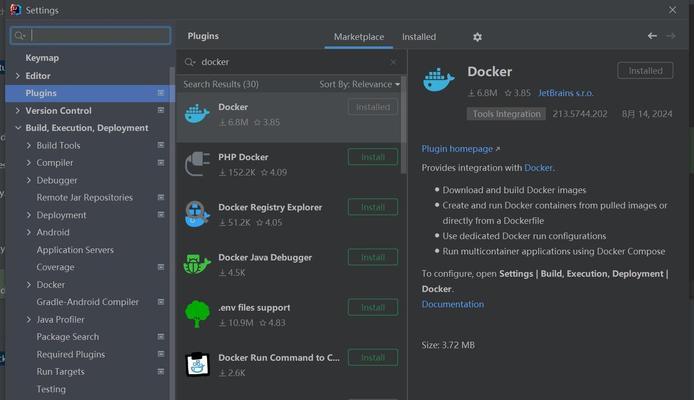Expand the Android node
The width and height of the screenshot is (694, 400).
click(x=29, y=232)
